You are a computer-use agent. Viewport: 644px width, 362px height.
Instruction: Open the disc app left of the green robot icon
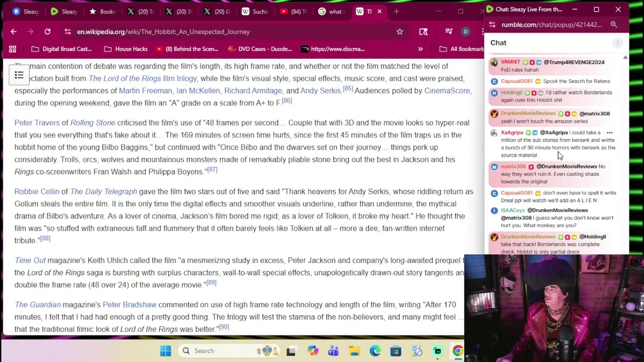pos(417,350)
